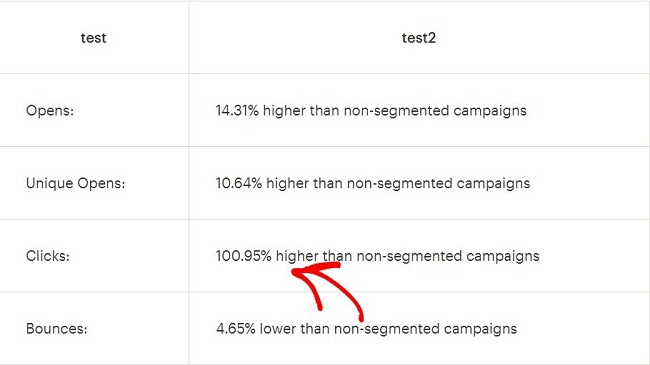This screenshot has width=650, height=365.
Task: Select the 'Bounces:' row label
Action: point(57,329)
